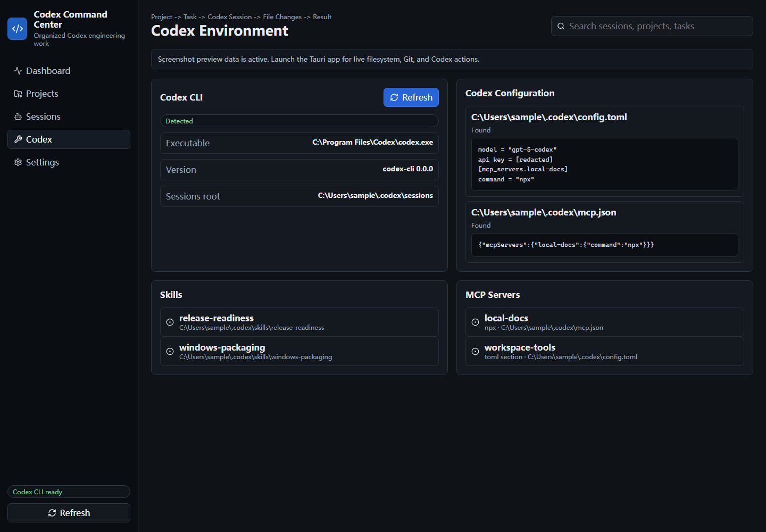Click the Settings gear icon
This screenshot has height=532, width=766.
[18, 162]
